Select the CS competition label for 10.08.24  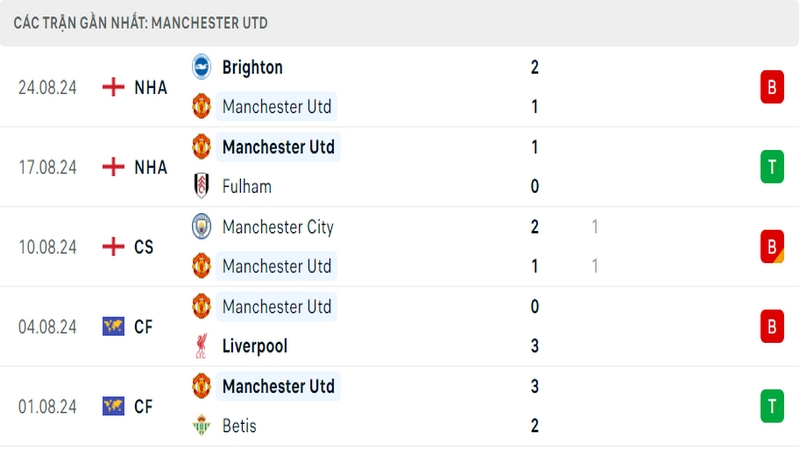pyautogui.click(x=144, y=246)
